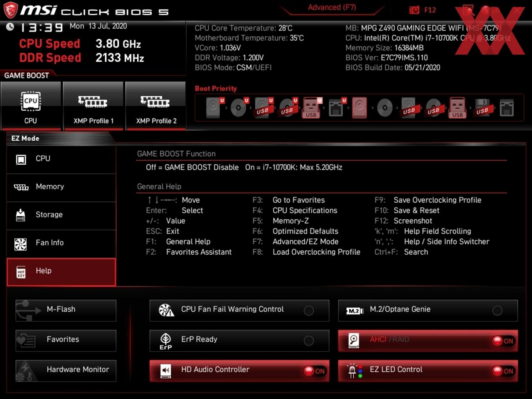
Task: Click 'BIOS Ver: E7C79IMS.110'
Action: click(386, 58)
